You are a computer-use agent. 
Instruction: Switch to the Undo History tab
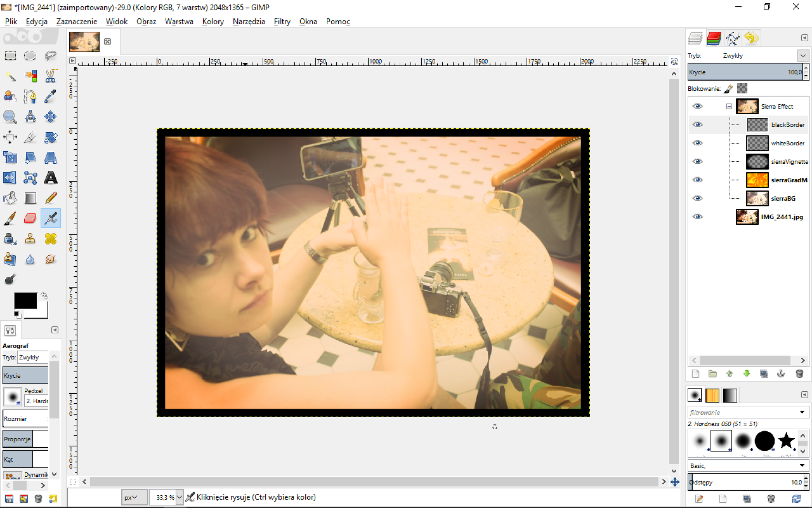coord(751,38)
